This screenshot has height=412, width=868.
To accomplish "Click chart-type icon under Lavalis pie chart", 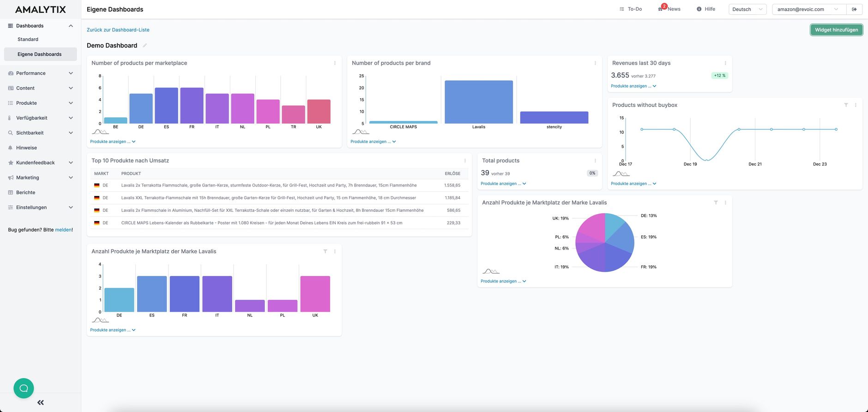I will (x=491, y=271).
